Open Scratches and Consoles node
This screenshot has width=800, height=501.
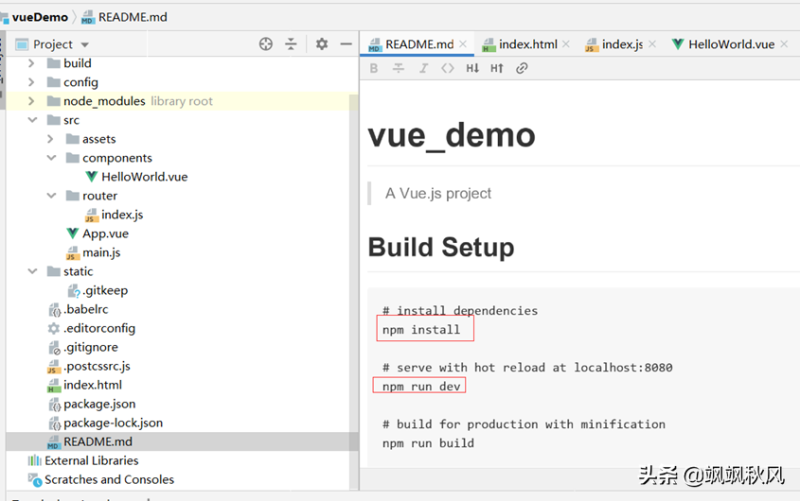tap(108, 479)
